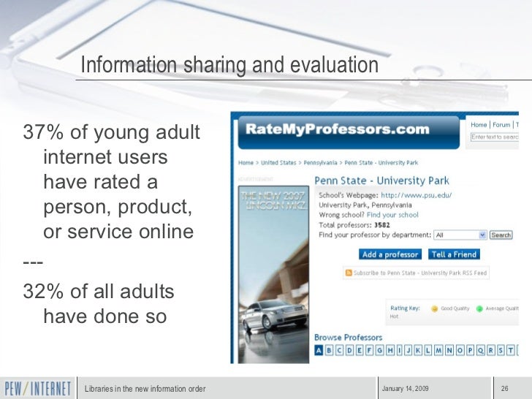
Task: Browse professors by letter M
Action: pyautogui.click(x=438, y=351)
